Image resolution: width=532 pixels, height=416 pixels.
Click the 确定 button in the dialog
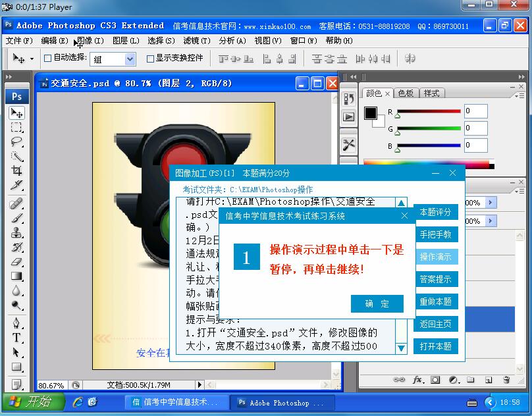click(377, 303)
